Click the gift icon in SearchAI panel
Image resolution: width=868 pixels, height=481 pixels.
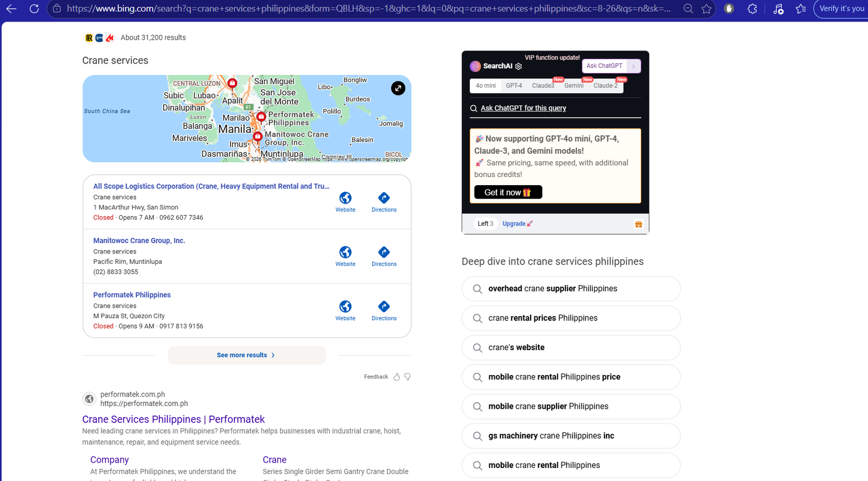tap(639, 224)
